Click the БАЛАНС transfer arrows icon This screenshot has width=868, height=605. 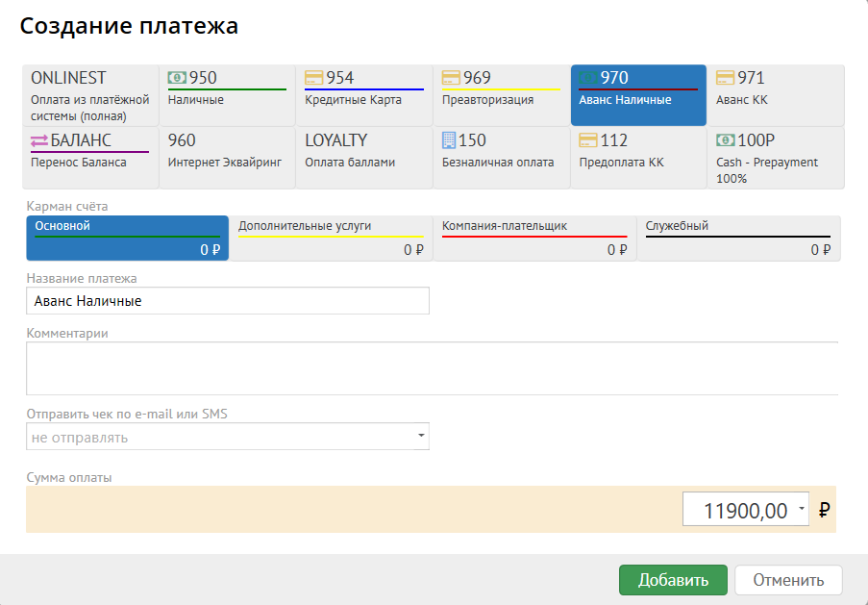(x=39, y=140)
